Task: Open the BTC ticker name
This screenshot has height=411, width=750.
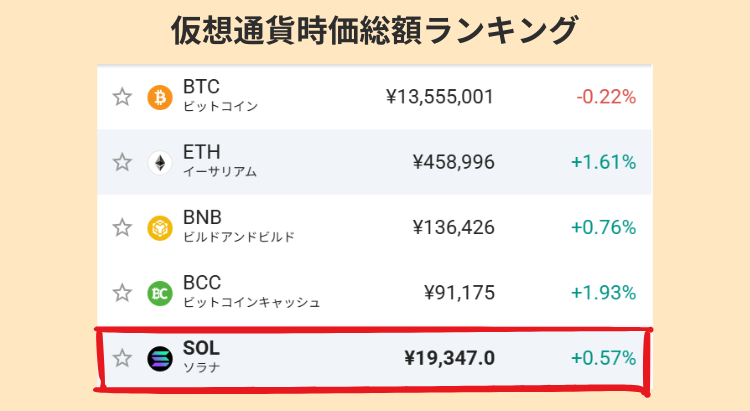Action: pyautogui.click(x=201, y=87)
